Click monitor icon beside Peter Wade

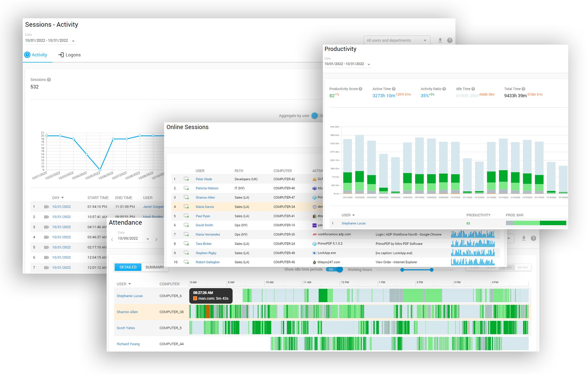(x=186, y=179)
